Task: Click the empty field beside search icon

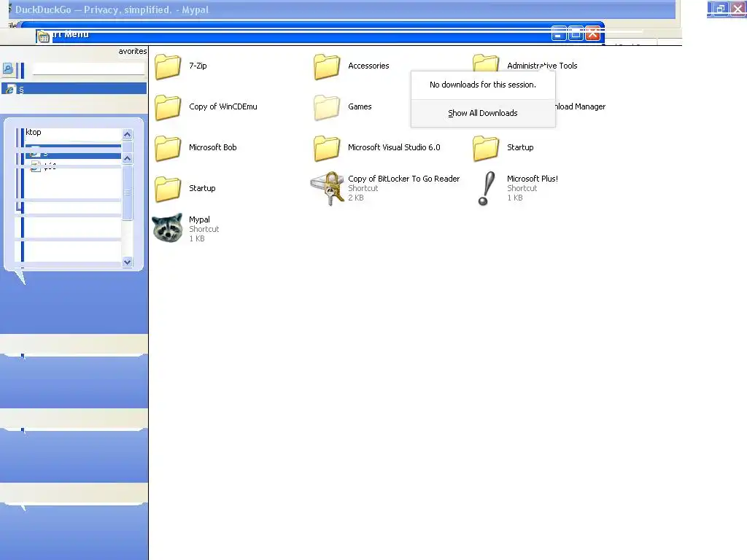Action: point(88,69)
